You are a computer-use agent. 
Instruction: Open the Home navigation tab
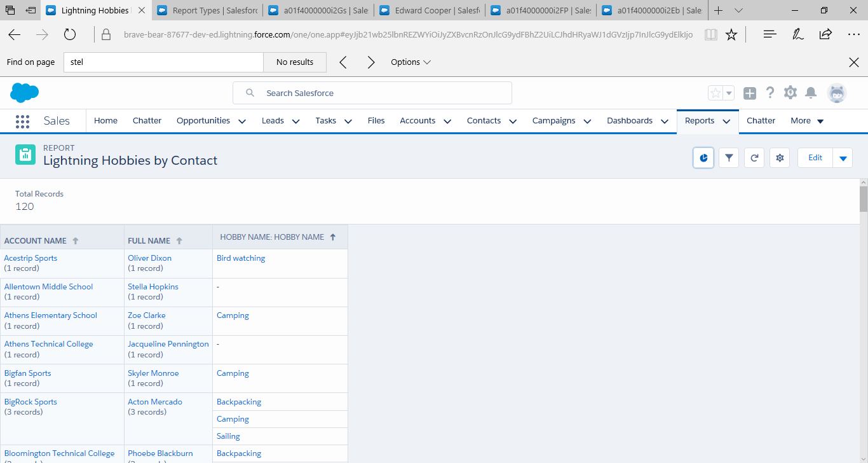tap(105, 121)
